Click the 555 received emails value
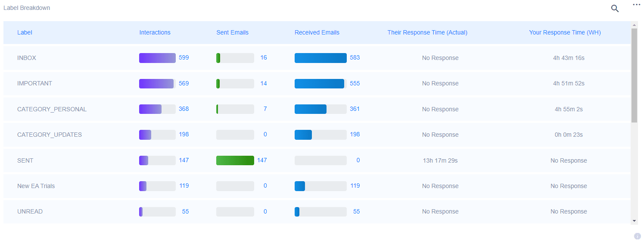This screenshot has width=644, height=242. coord(355,83)
